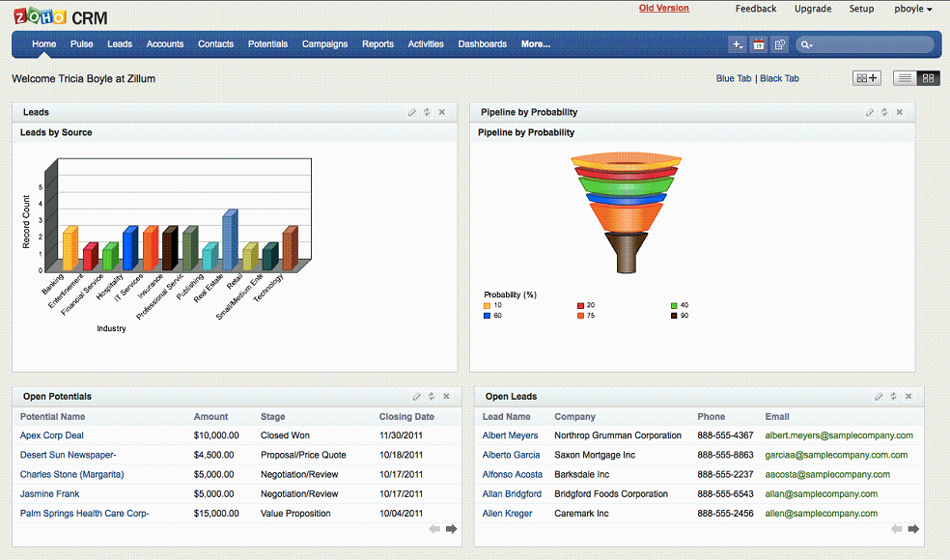Click the probability 60 legend swatch

click(488, 316)
